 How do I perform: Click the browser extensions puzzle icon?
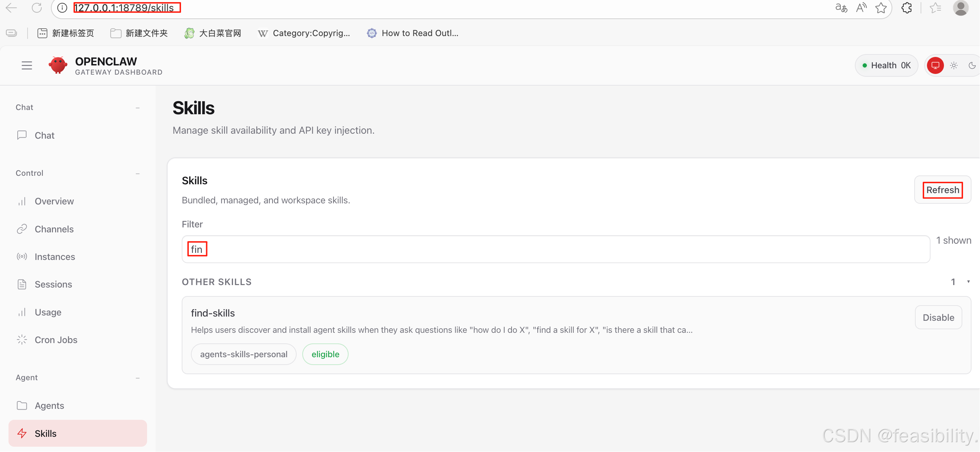(x=906, y=8)
